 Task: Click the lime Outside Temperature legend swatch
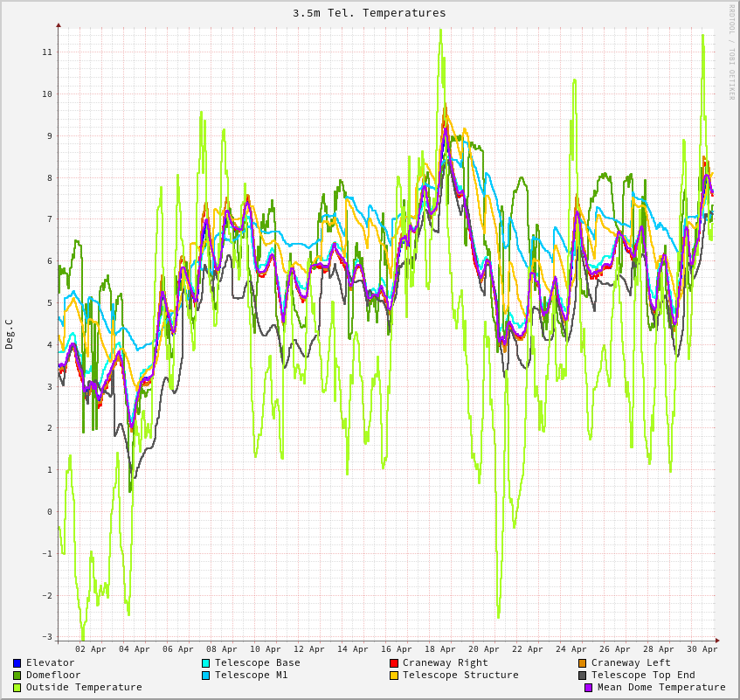[17, 688]
